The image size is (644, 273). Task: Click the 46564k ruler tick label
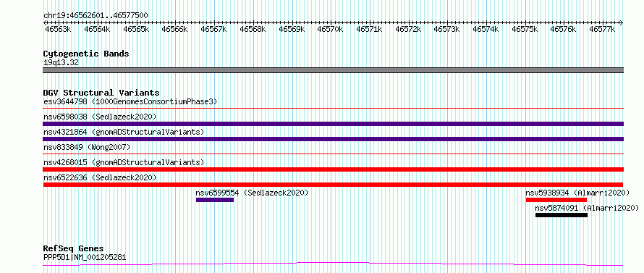tap(97, 29)
